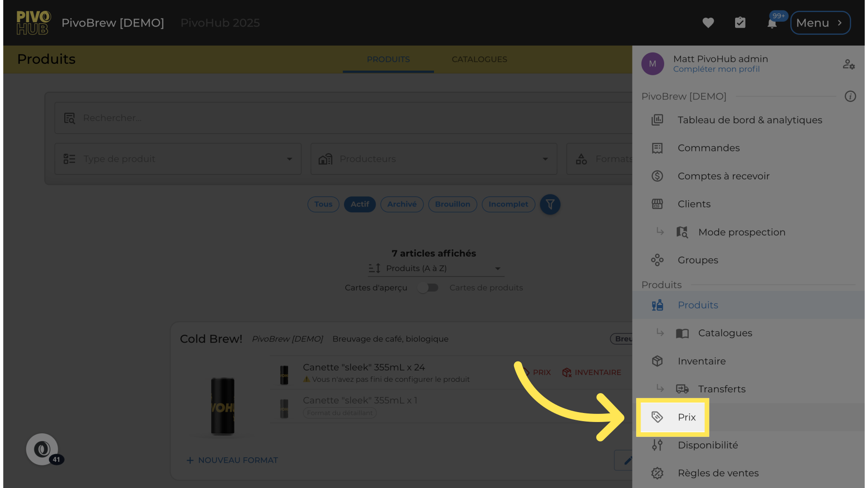Open Tableau de bord & analytiques
This screenshot has width=868, height=488.
point(748,120)
